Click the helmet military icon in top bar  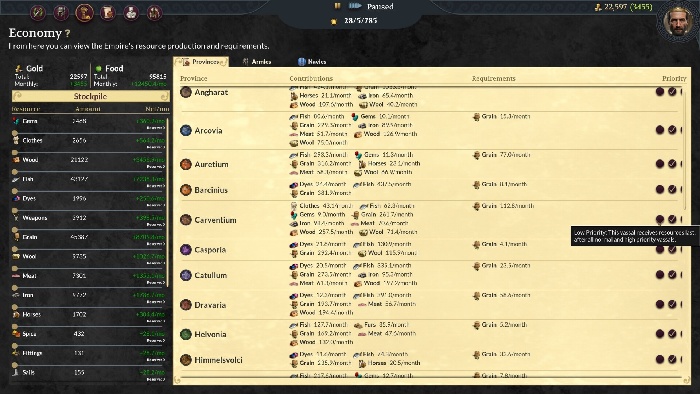pyautogui.click(x=61, y=12)
